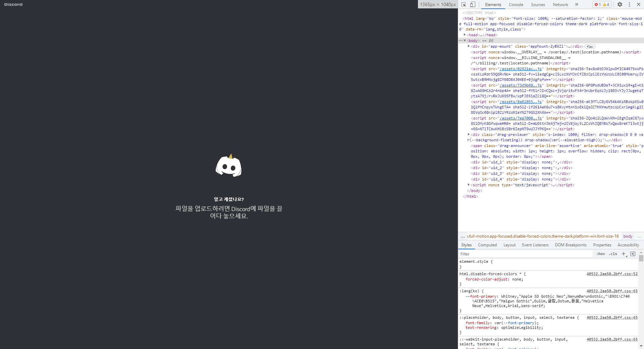Click the --font-primary property in :lang(ko)

coord(481,296)
